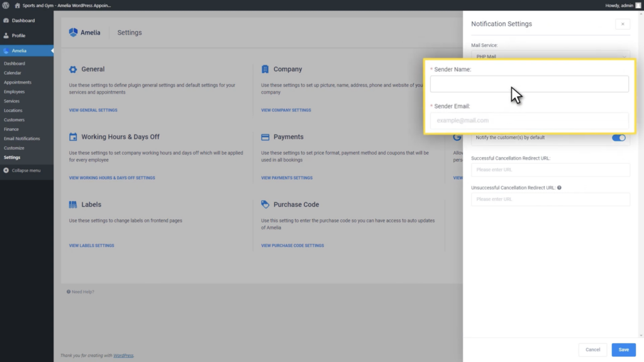The width and height of the screenshot is (644, 362).
Task: Open Employees in sidebar
Action: [x=14, y=92]
